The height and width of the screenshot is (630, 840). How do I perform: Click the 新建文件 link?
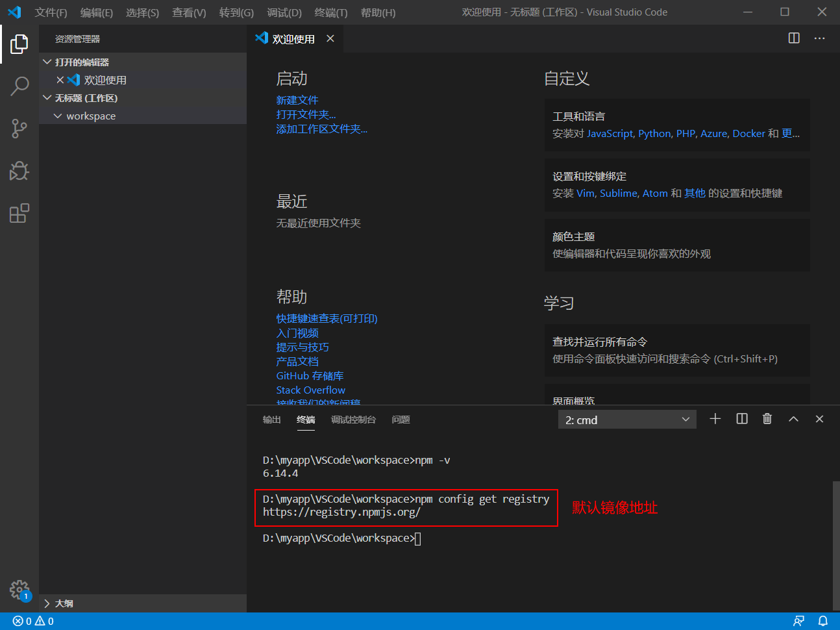click(297, 100)
